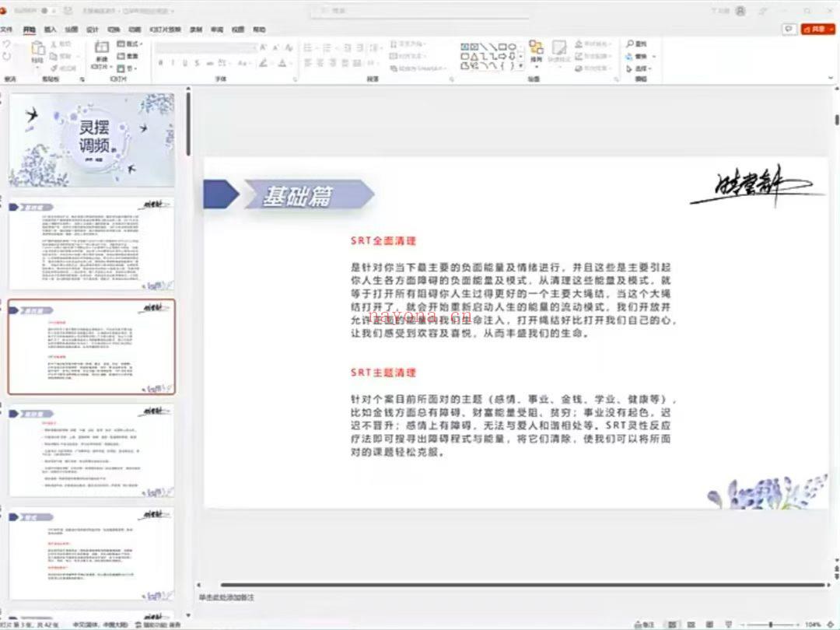Click the text highlight color button

(x=263, y=63)
